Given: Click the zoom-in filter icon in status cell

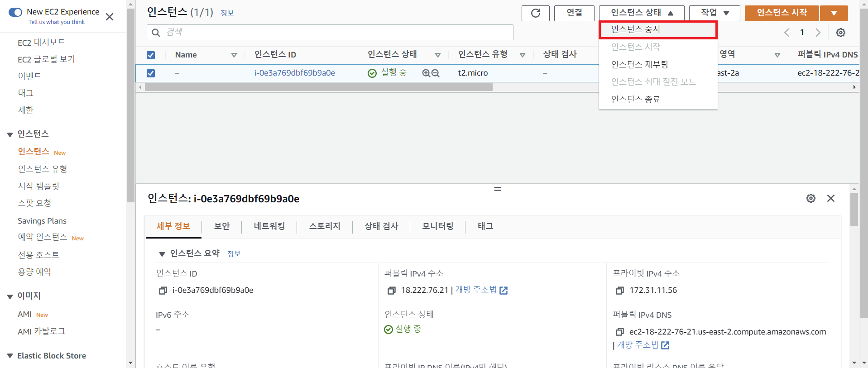Looking at the screenshot, I should pos(426,73).
